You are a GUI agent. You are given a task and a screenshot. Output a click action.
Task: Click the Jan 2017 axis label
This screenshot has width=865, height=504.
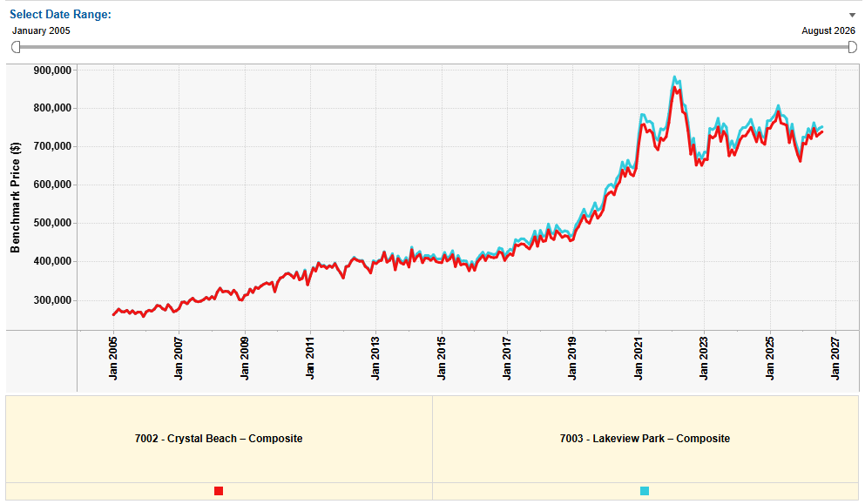[x=507, y=359]
